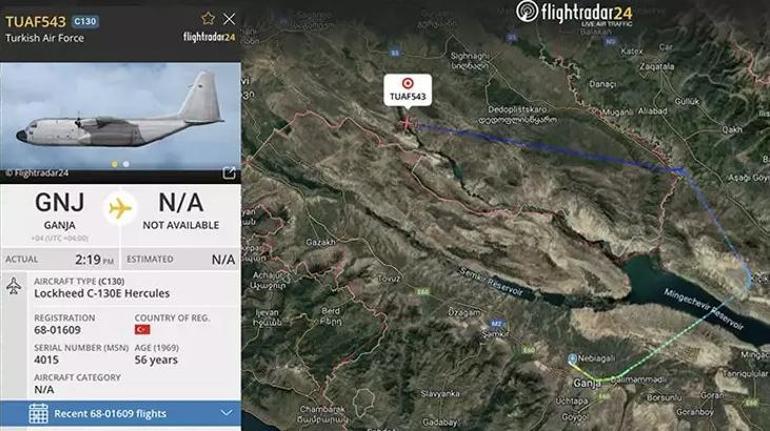Click the C-130 aircraft photo thumbnail
Viewport: 770px width, 431px height.
tap(120, 116)
